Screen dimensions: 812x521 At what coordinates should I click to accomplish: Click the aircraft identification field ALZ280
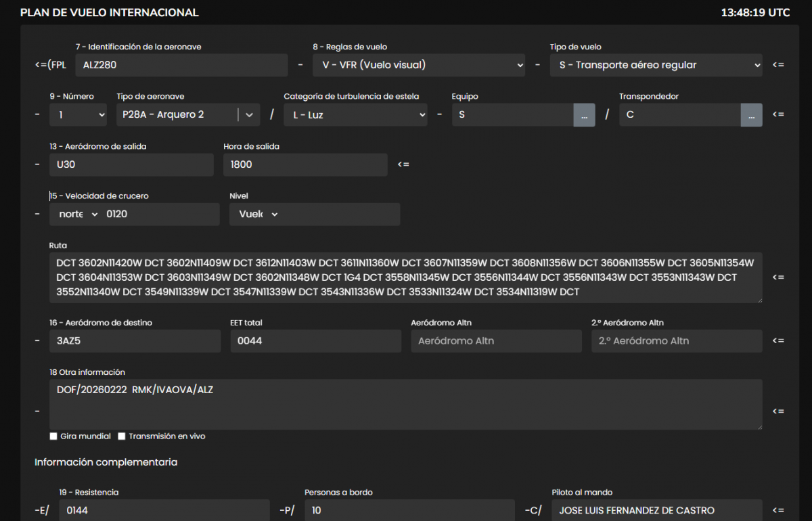coord(181,65)
